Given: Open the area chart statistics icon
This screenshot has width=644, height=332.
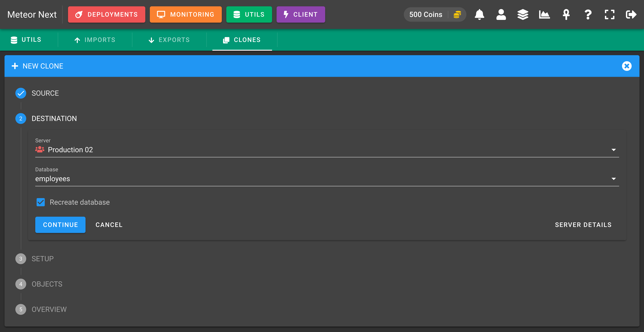Looking at the screenshot, I should (544, 14).
